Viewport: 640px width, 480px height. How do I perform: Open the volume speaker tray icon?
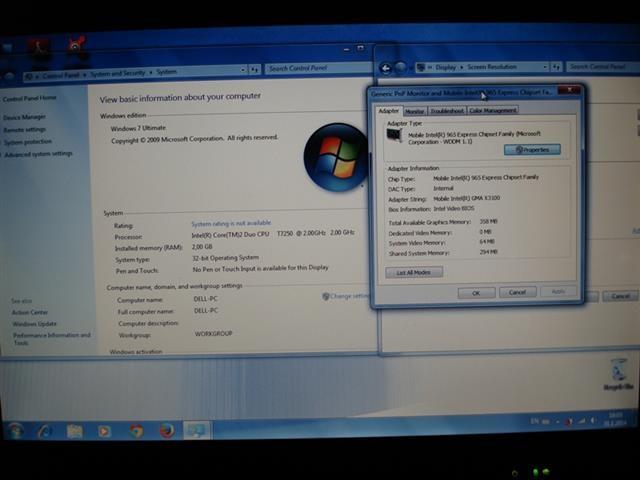click(593, 420)
